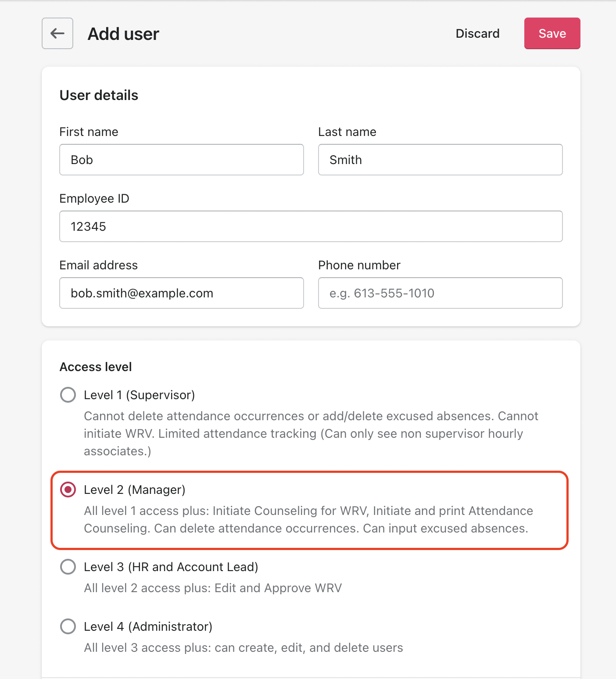This screenshot has width=616, height=679.
Task: Click the User details section heading
Action: [x=99, y=95]
